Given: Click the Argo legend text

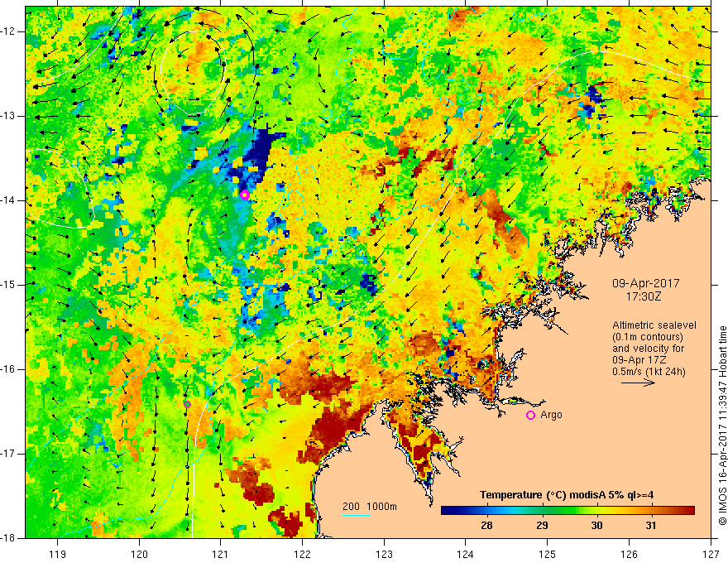Looking at the screenshot, I should [551, 415].
